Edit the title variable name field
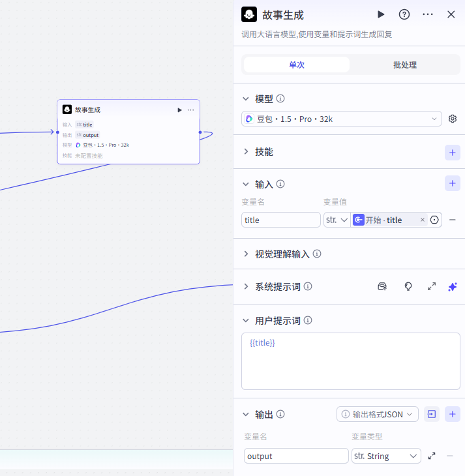Screen dimensions: 465x476 (280, 220)
